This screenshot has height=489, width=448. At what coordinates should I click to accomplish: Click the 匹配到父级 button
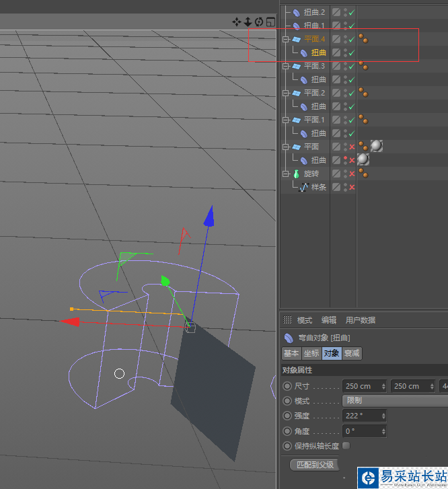pos(315,465)
